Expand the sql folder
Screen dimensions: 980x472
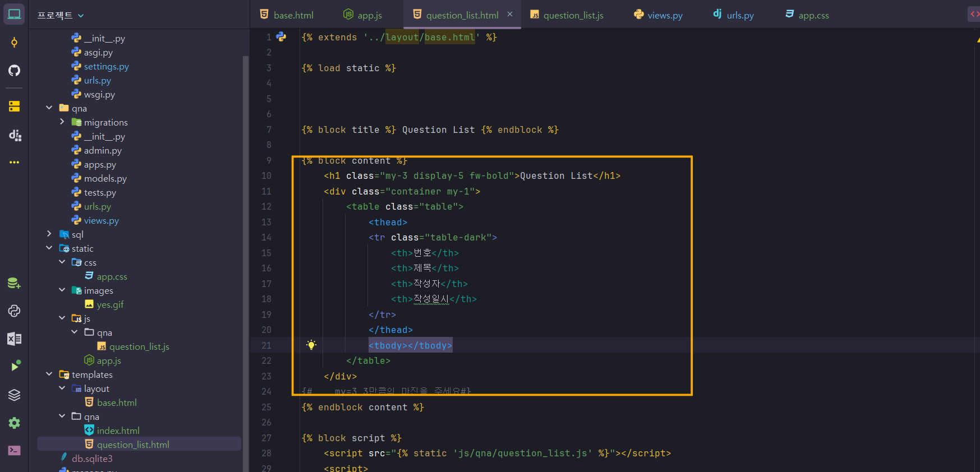click(49, 234)
